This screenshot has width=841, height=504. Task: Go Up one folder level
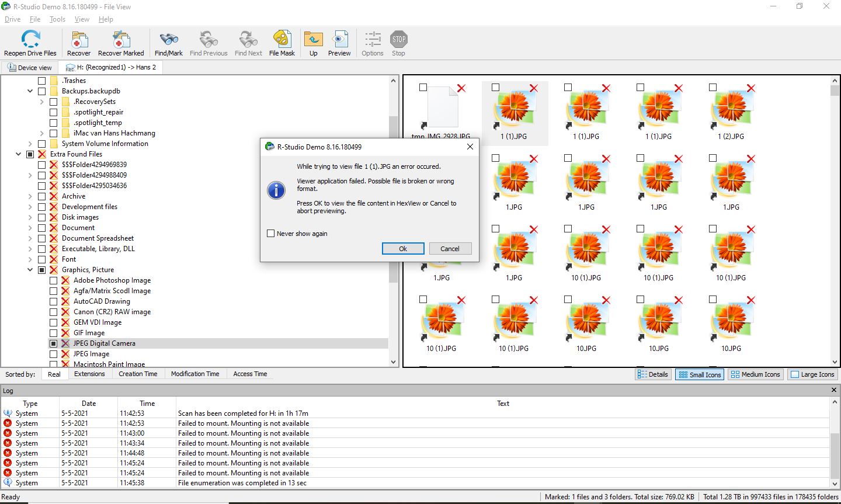pyautogui.click(x=314, y=39)
